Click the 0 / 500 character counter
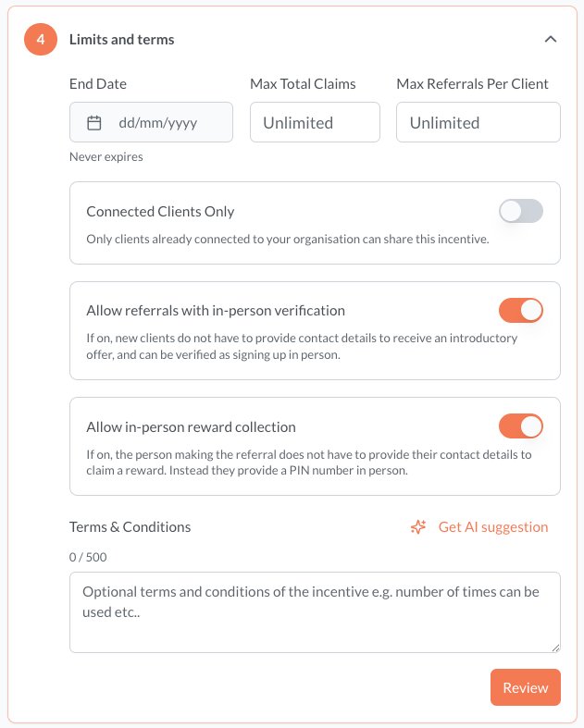The width and height of the screenshot is (584, 728). coord(88,557)
